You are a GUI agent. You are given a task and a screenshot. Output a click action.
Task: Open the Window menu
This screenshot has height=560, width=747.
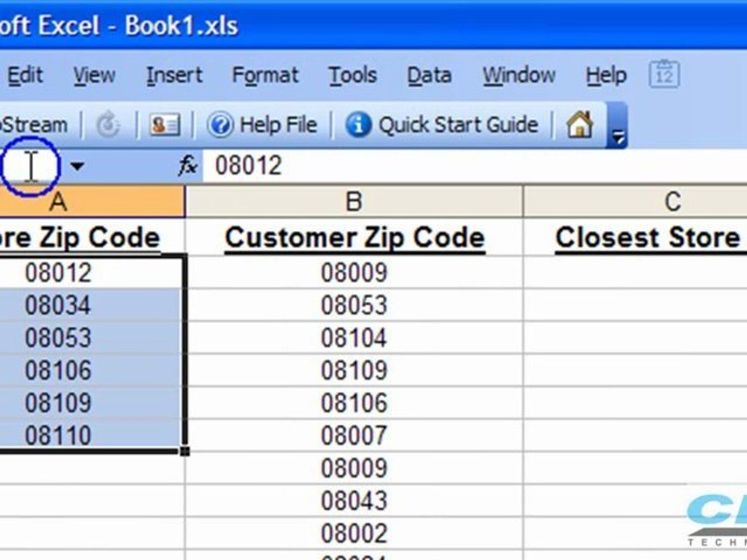(x=519, y=76)
